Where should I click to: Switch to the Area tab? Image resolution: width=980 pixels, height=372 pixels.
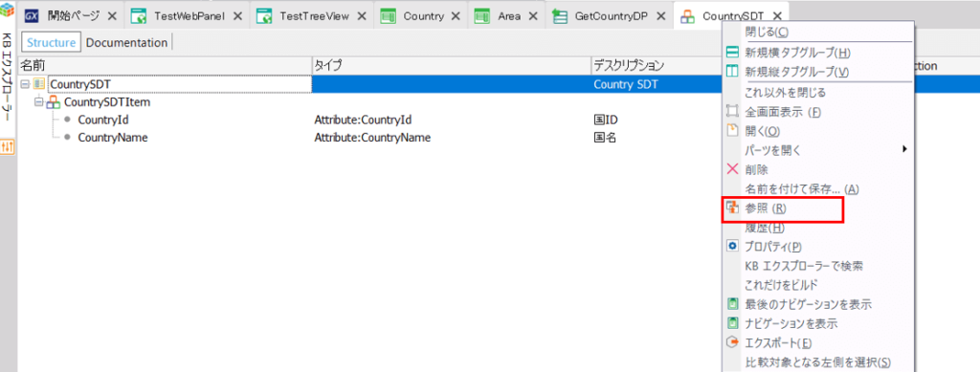tap(509, 16)
